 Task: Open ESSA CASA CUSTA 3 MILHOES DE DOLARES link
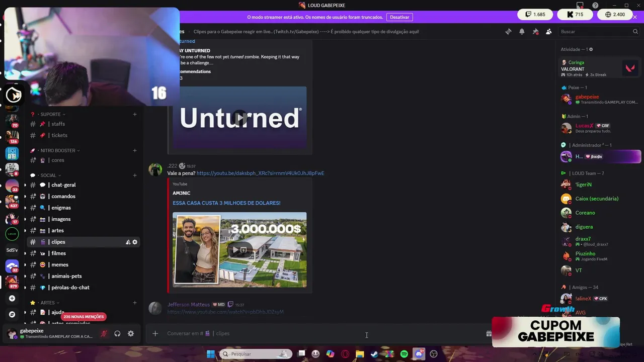226,203
